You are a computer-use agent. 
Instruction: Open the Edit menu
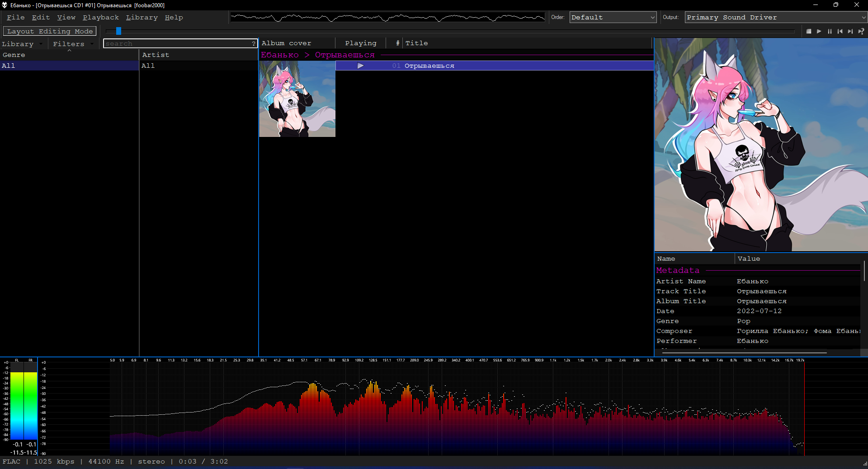click(x=41, y=17)
